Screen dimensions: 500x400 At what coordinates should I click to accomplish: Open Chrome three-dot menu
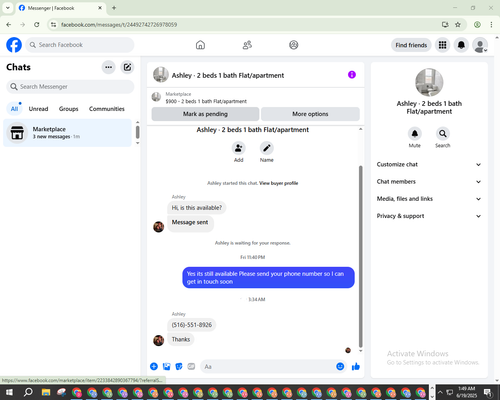(491, 24)
